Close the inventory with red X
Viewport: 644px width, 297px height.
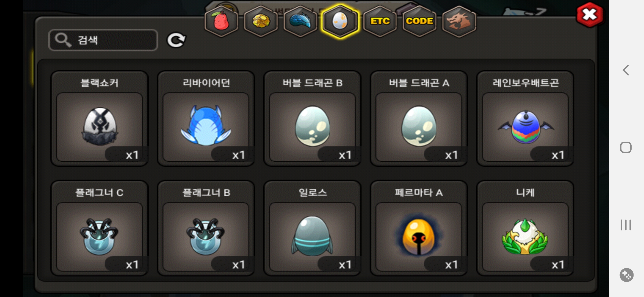(590, 15)
